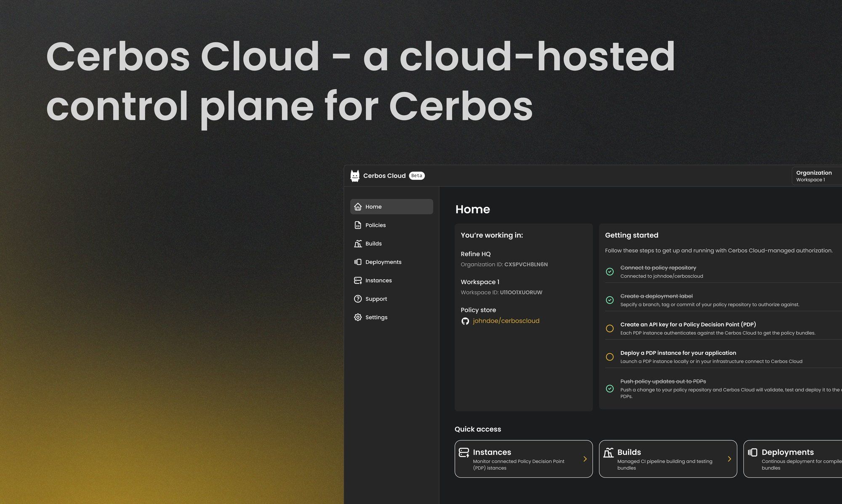
Task: Click the Deployments icon in Quick access card
Action: click(x=753, y=453)
